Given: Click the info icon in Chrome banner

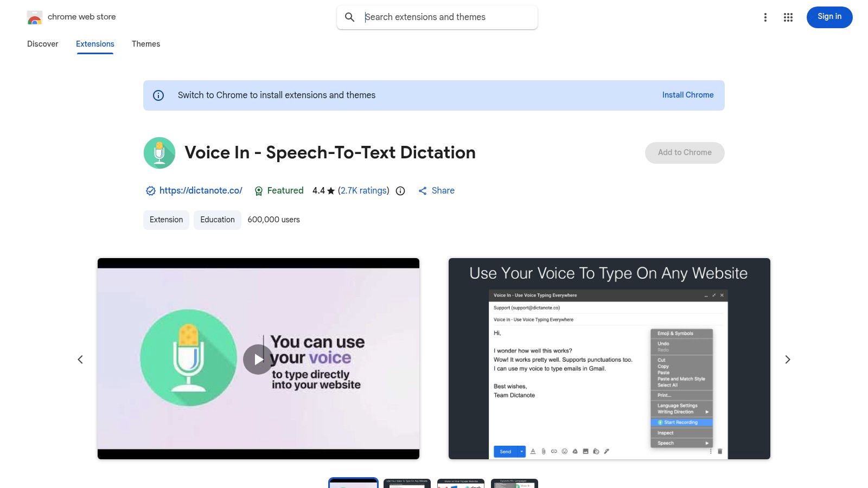Looking at the screenshot, I should click(x=158, y=95).
